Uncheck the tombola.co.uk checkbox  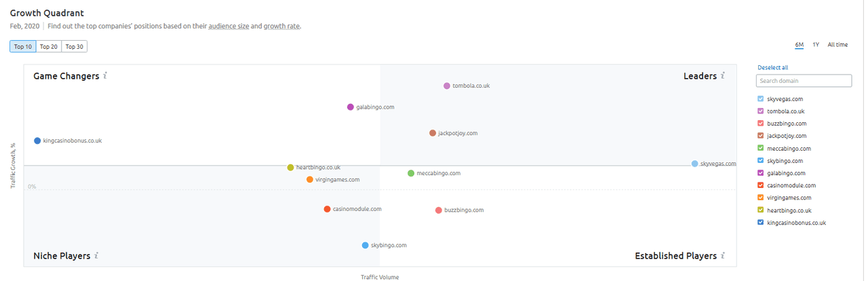pos(760,111)
